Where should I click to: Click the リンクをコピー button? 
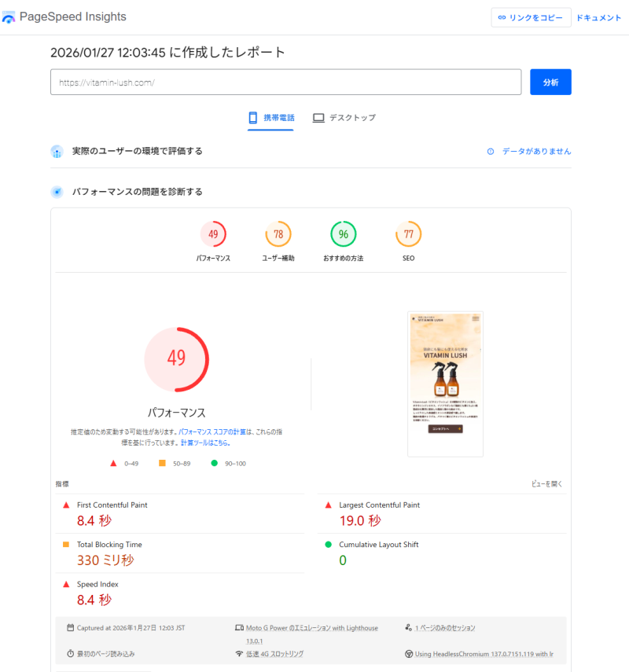[x=531, y=17]
